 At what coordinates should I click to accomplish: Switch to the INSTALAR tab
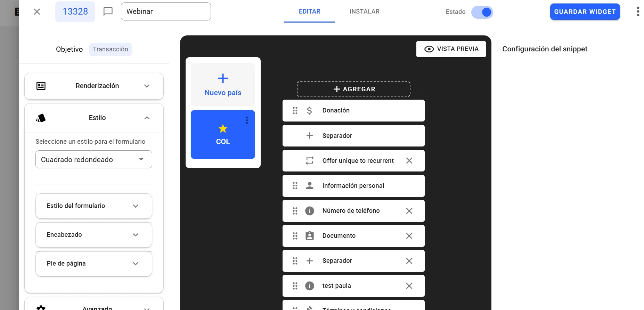tap(364, 11)
